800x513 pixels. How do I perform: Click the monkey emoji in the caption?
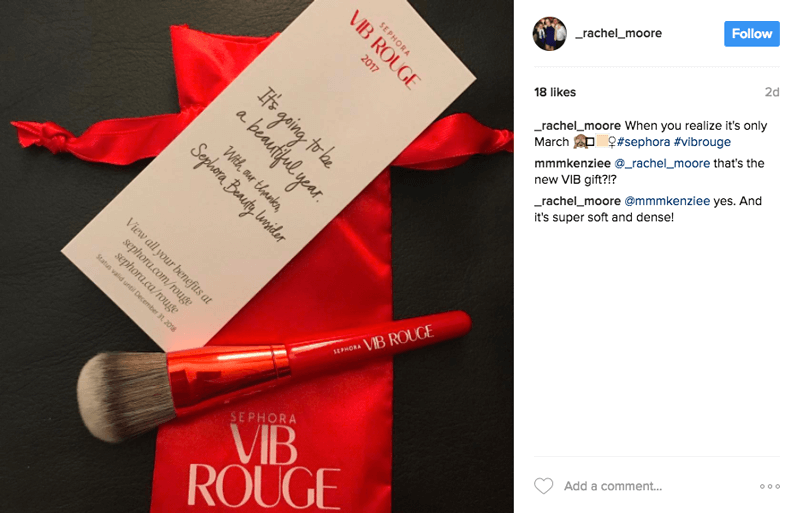[x=580, y=142]
